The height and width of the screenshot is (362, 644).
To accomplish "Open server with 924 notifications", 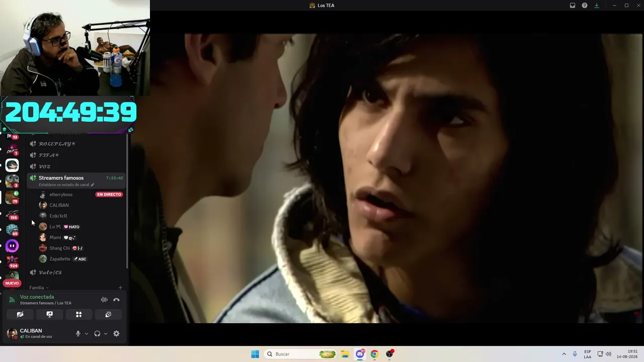I will coord(12,262).
